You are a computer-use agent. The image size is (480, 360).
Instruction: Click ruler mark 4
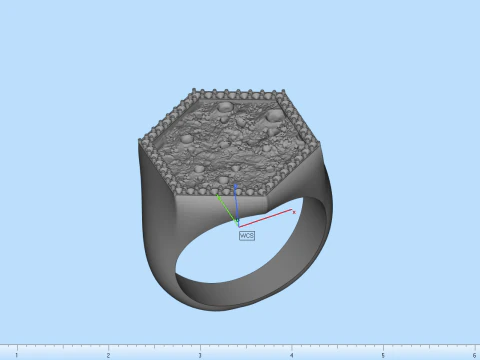click(292, 356)
